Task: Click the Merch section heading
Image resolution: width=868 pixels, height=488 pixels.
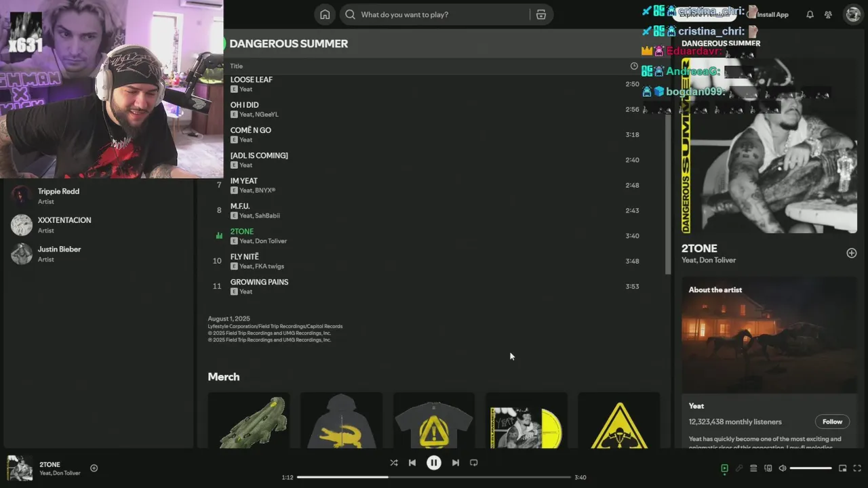Action: coord(224,377)
